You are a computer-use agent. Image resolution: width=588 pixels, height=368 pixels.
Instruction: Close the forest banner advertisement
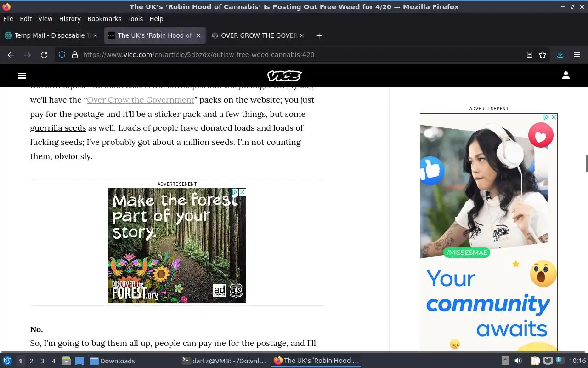[243, 192]
